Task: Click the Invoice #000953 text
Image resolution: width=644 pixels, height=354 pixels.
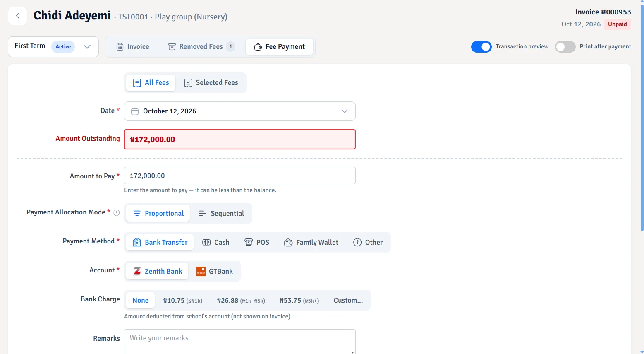Action: click(603, 12)
